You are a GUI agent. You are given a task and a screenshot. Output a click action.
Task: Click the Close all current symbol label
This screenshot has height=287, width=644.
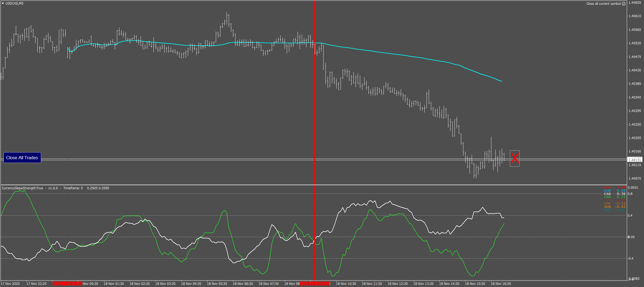[603, 4]
